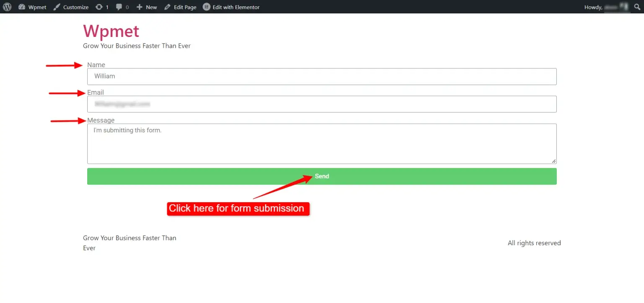644x303 pixels.
Task: Click the Wpmet site title
Action: point(111,31)
